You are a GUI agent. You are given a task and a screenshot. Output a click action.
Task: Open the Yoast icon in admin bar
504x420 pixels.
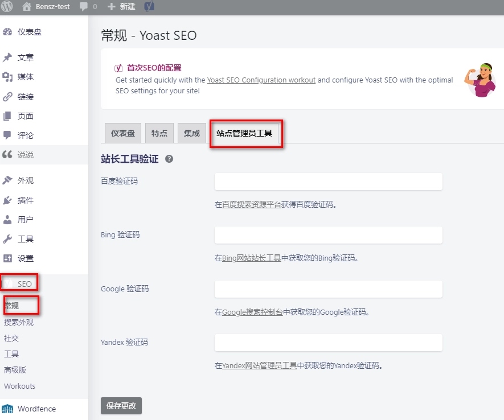click(x=149, y=6)
